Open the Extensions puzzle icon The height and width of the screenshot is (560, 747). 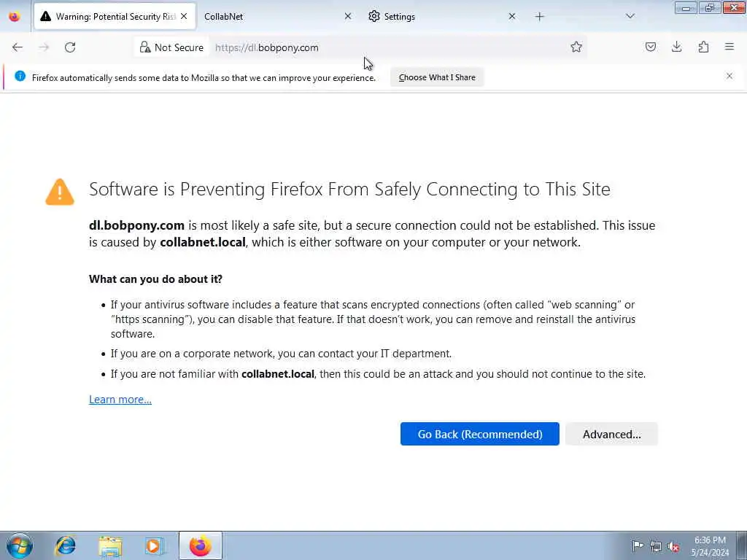(x=703, y=47)
